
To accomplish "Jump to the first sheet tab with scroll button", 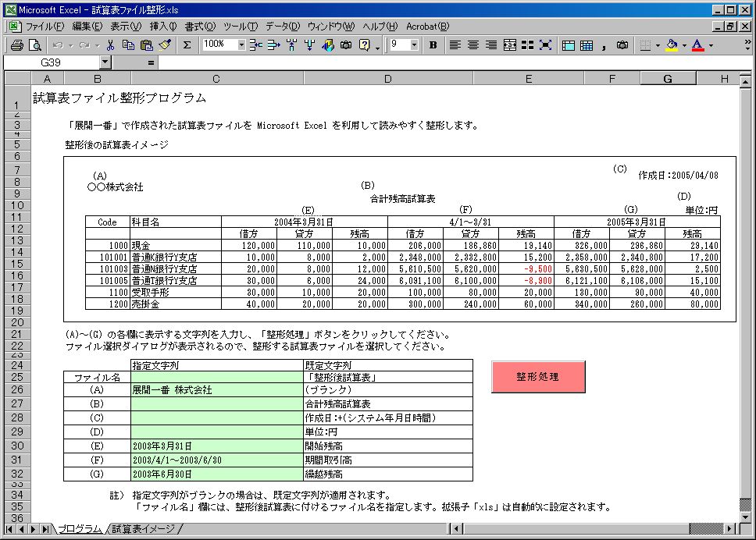I will [9, 529].
